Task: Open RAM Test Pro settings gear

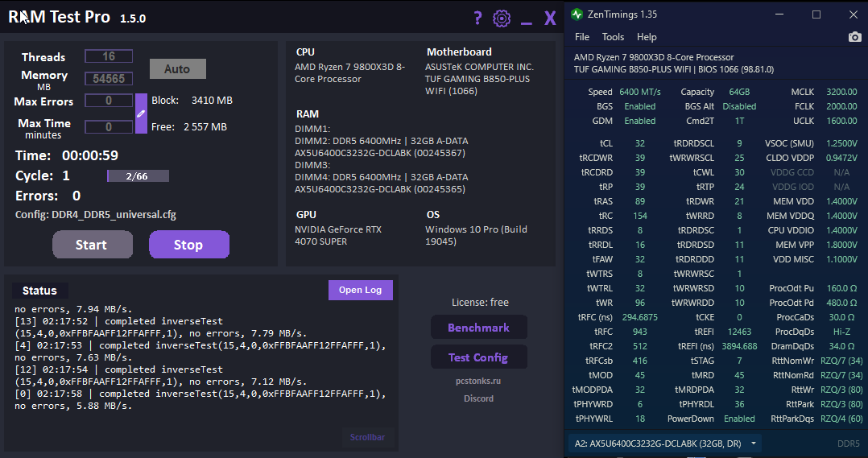Action: coord(502,19)
